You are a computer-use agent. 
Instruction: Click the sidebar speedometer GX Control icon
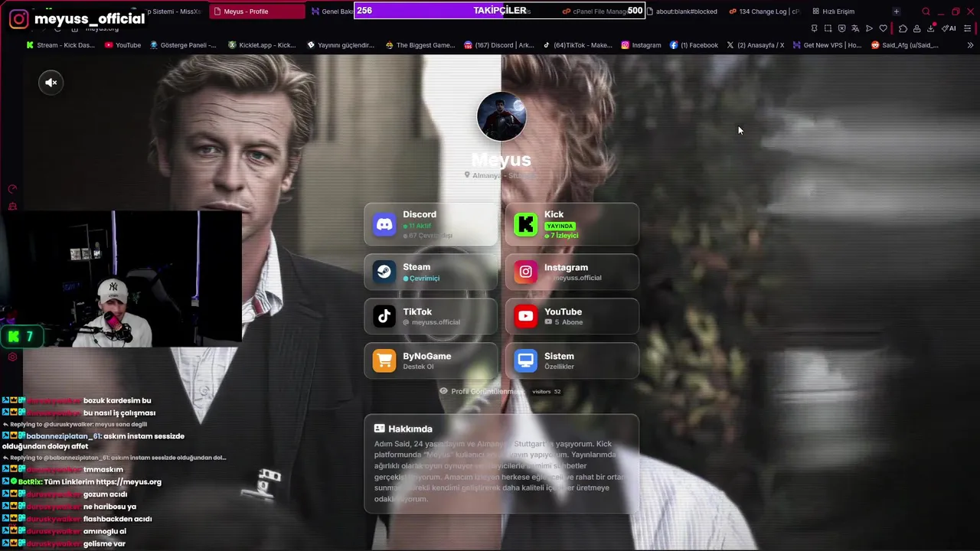click(12, 189)
